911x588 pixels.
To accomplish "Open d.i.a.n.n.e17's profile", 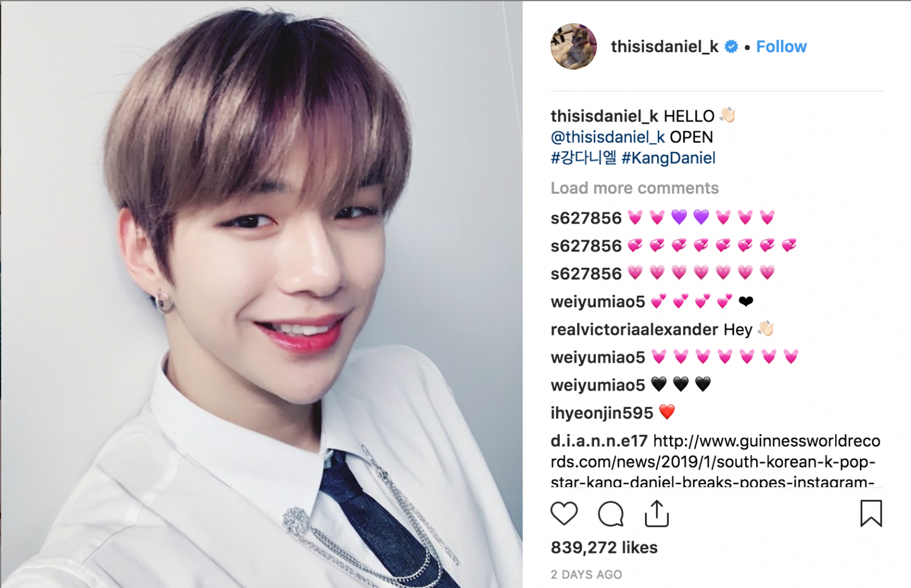I will pyautogui.click(x=599, y=441).
